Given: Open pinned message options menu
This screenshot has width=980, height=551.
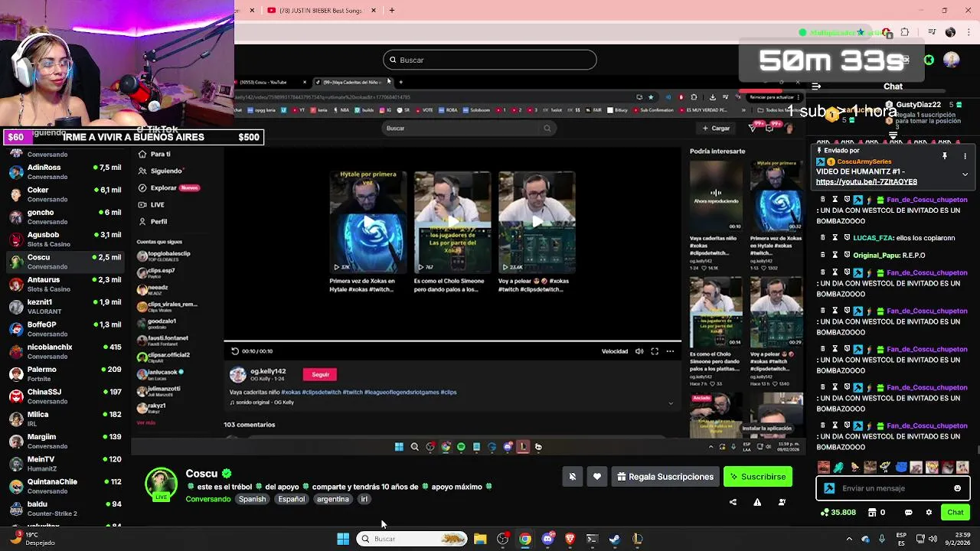Looking at the screenshot, I should tap(965, 156).
